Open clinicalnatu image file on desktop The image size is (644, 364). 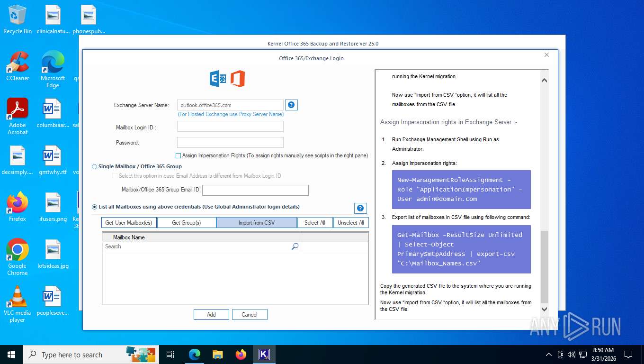pos(53,20)
